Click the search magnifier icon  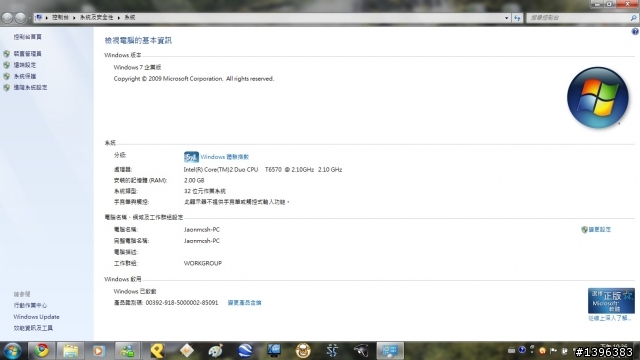click(633, 18)
